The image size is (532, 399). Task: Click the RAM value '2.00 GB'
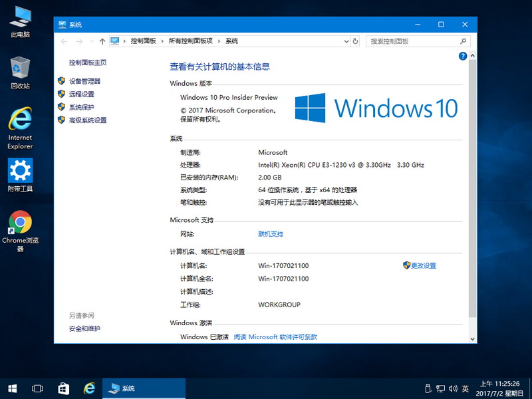click(x=270, y=178)
